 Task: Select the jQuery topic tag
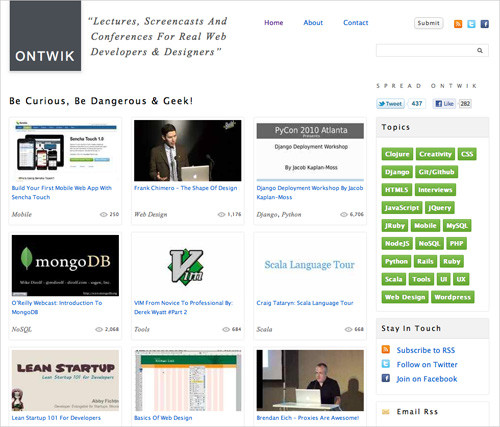[440, 208]
